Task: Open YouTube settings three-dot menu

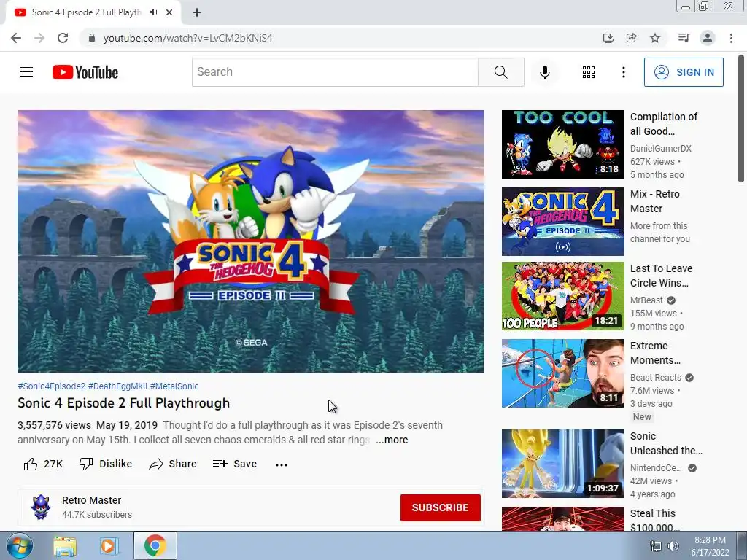Action: point(623,72)
